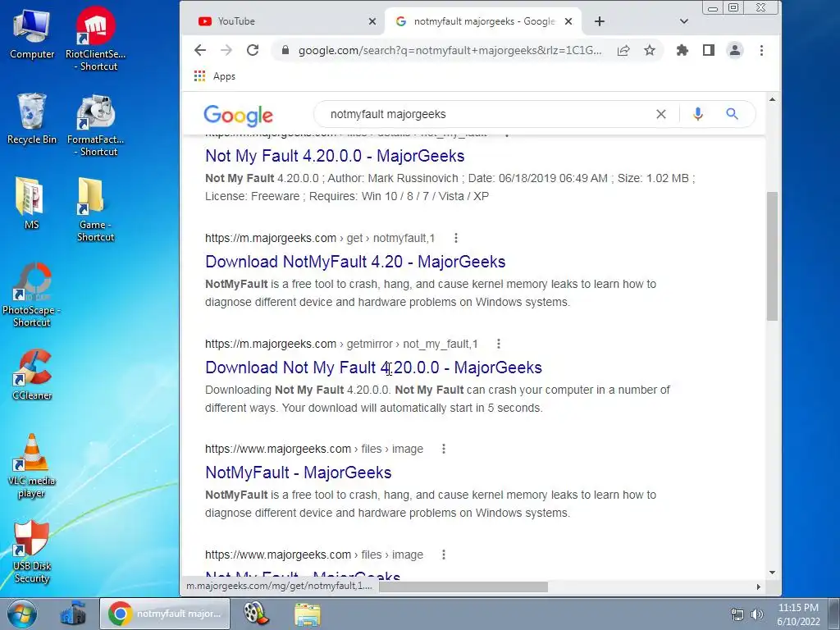Viewport: 840px width, 630px height.
Task: Go back using Chrome's back arrow
Action: point(200,50)
